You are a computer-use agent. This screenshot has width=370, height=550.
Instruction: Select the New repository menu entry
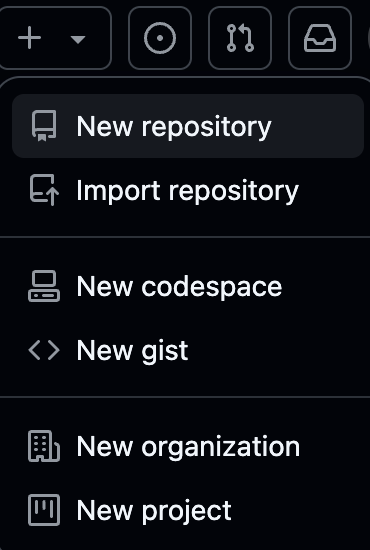click(188, 126)
